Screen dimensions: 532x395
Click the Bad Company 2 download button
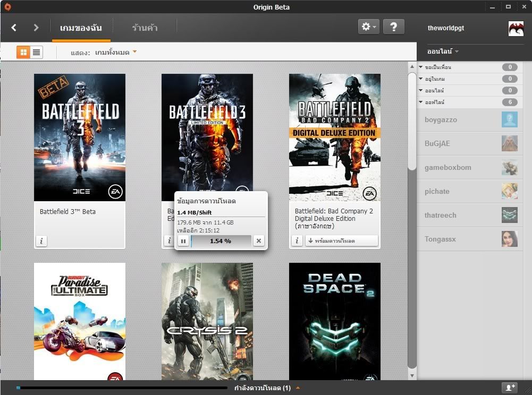click(342, 241)
